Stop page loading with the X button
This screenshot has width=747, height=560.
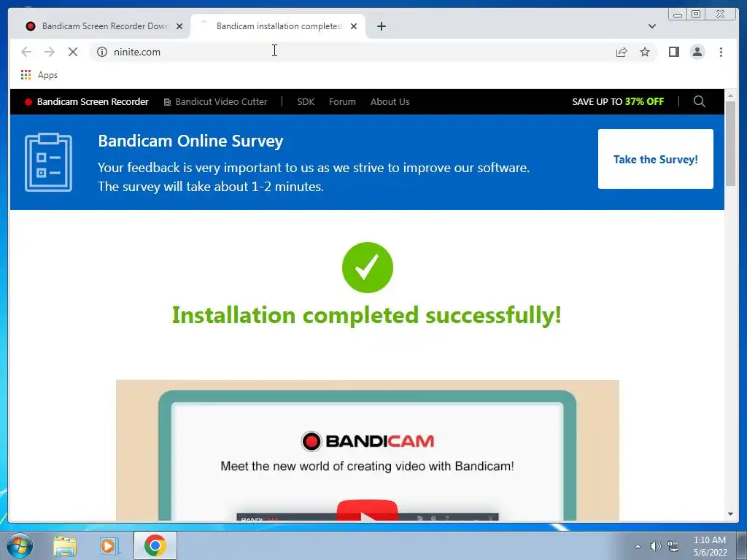click(73, 52)
